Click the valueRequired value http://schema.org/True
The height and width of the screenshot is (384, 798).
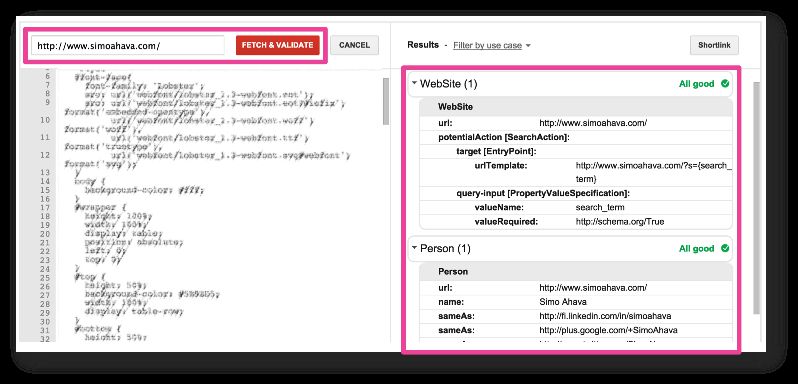pos(619,222)
